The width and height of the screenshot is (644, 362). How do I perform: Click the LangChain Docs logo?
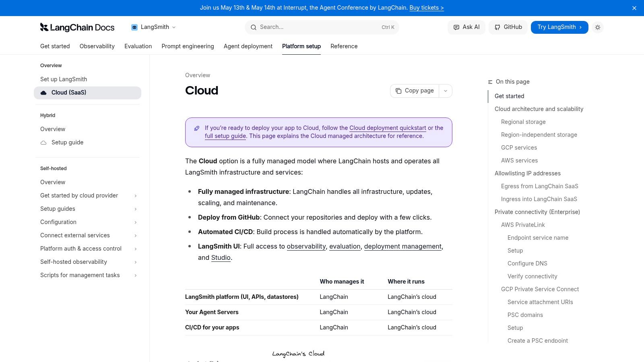(77, 27)
